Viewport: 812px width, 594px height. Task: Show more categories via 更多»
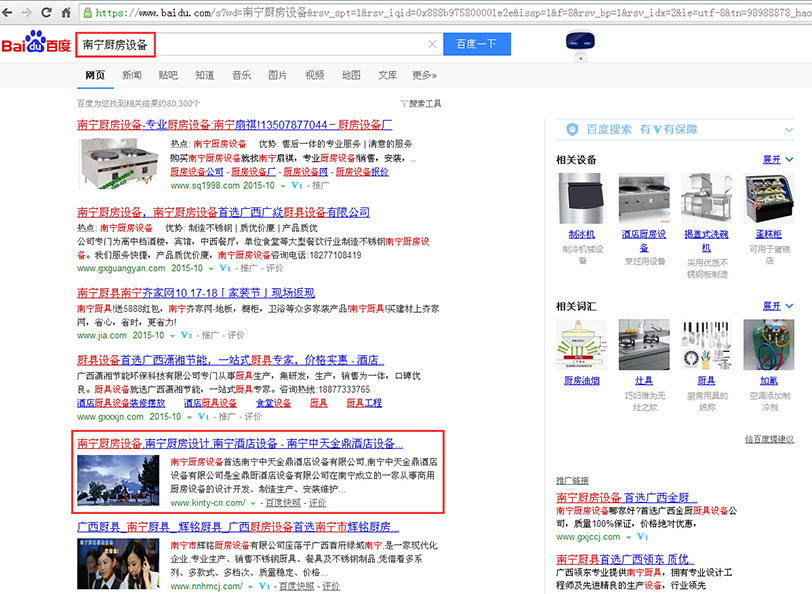[424, 75]
